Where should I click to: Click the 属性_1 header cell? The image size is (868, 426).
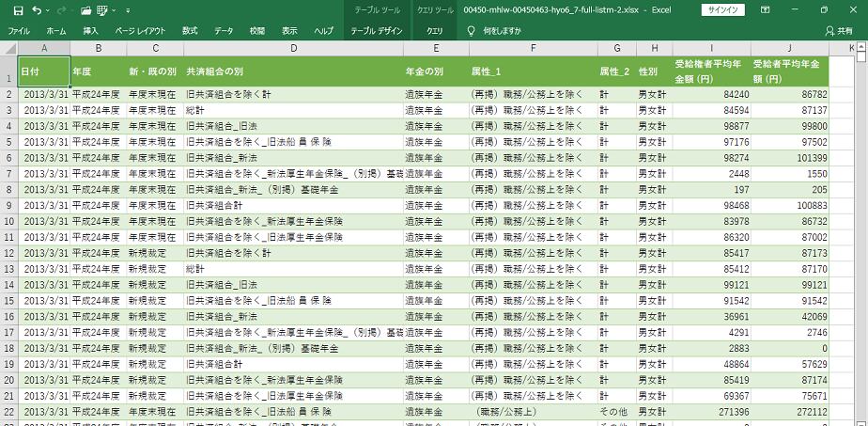[533, 71]
